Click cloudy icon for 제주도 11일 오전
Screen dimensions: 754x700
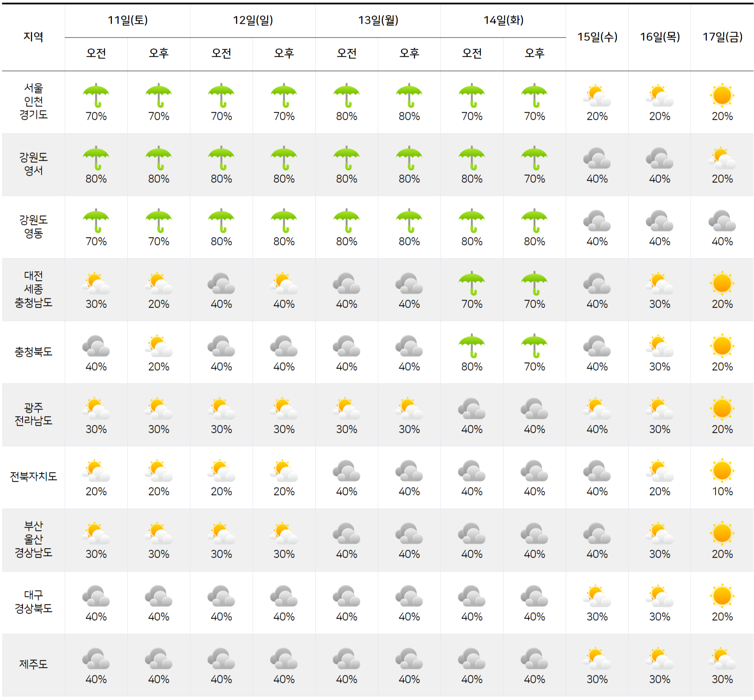pos(96,659)
